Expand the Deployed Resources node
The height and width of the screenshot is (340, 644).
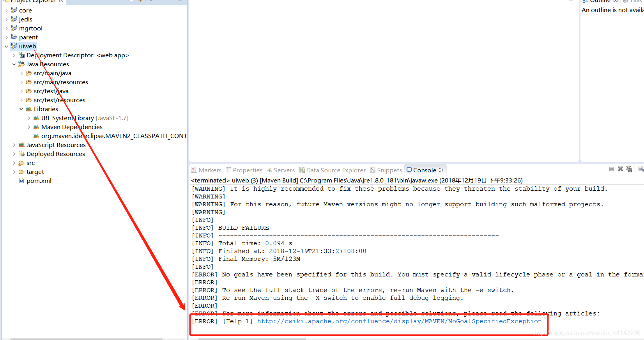click(x=14, y=154)
